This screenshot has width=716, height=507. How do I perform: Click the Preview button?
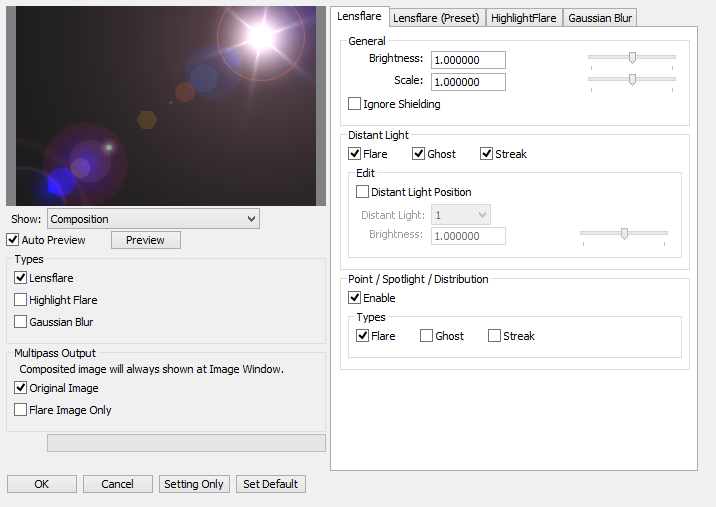[146, 240]
